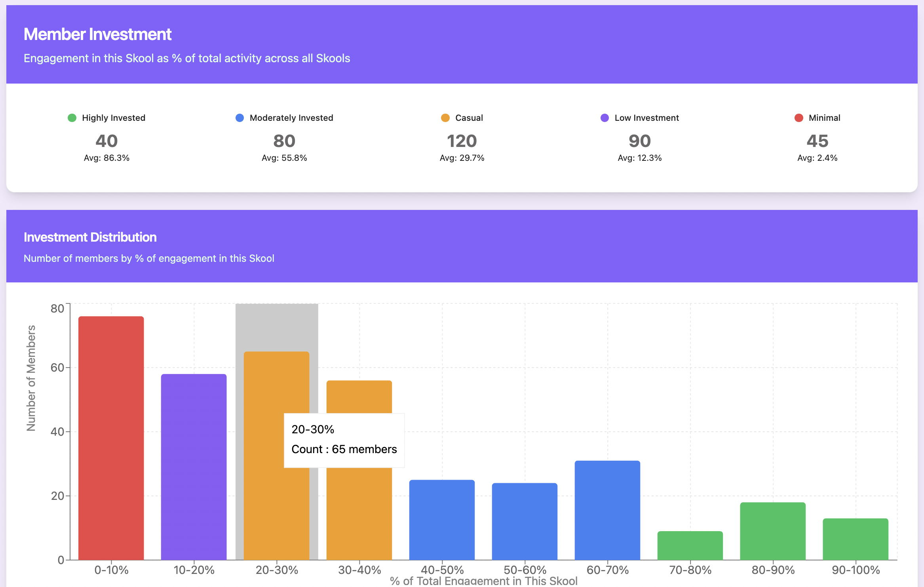Viewport: 924px width, 587px height.
Task: Click the Investment Distribution heading
Action: click(90, 237)
